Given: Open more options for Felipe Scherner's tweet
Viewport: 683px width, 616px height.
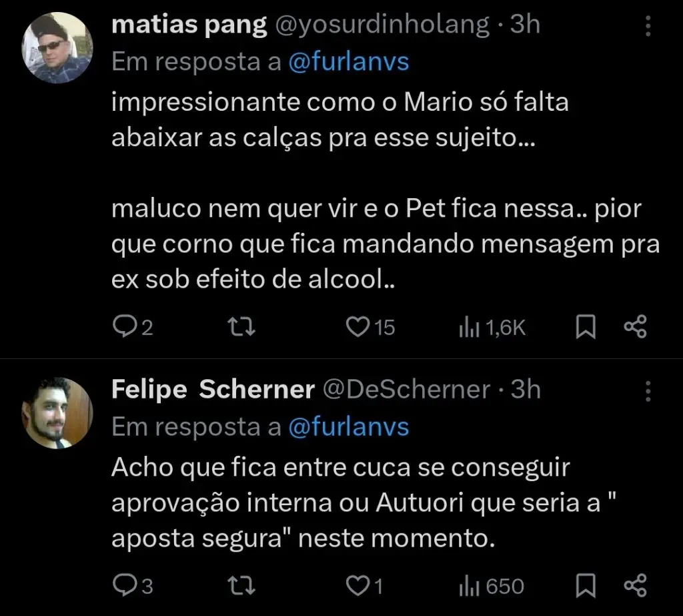Looking at the screenshot, I should tap(647, 391).
